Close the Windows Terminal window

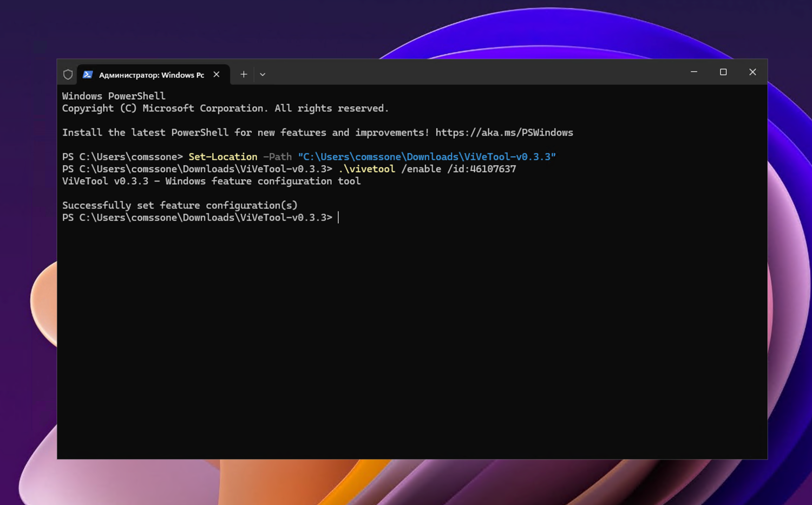[x=752, y=72]
